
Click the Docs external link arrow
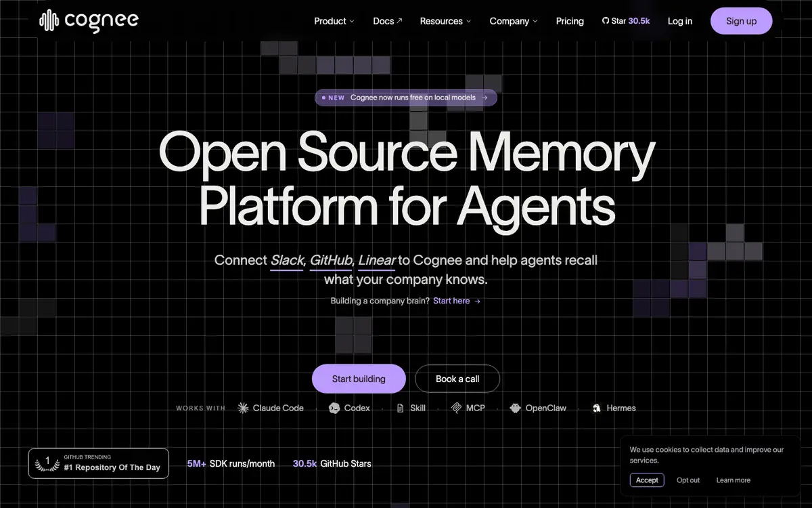399,21
